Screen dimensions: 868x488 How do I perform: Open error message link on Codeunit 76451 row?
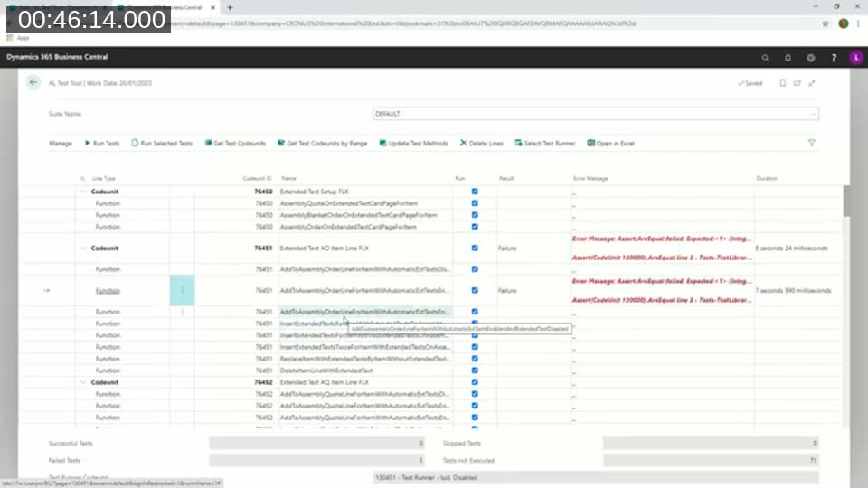coord(662,248)
